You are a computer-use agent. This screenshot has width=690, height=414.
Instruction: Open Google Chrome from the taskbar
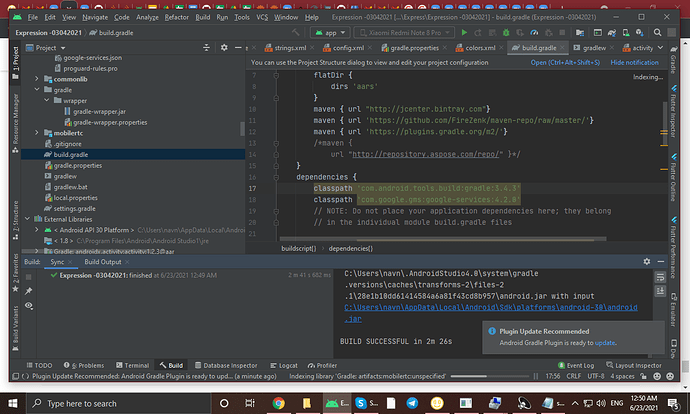click(278, 403)
